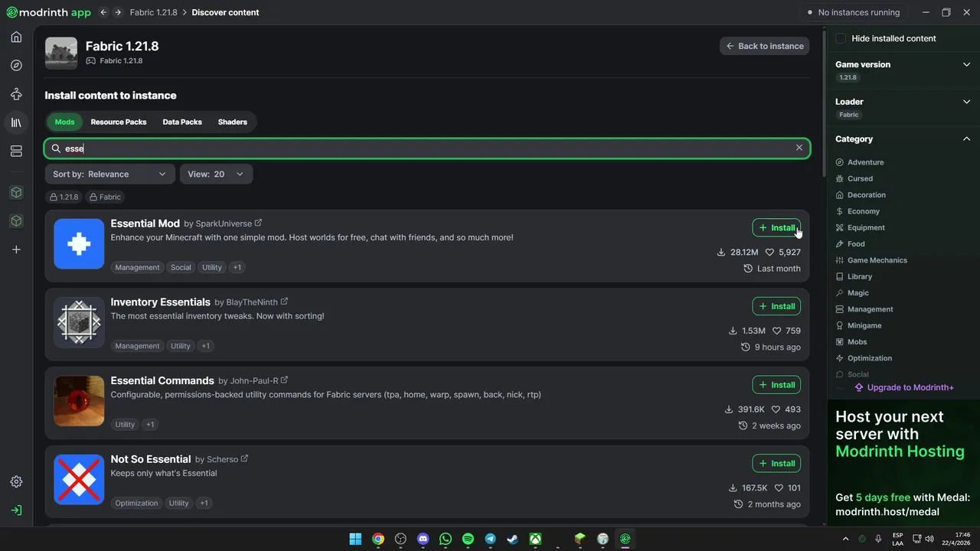Open Chrome from the taskbar

pyautogui.click(x=378, y=539)
